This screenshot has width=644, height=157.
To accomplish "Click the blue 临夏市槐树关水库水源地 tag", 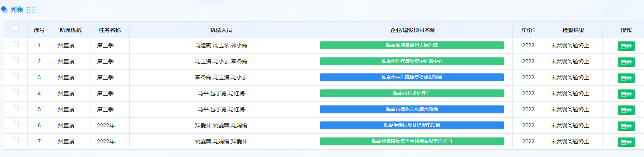I will (x=412, y=109).
